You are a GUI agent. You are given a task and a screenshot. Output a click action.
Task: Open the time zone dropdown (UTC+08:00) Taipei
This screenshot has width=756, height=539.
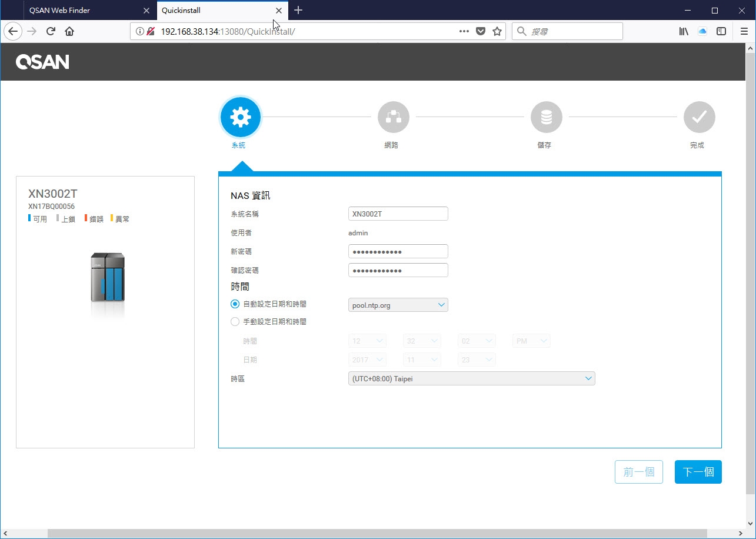[x=472, y=379]
